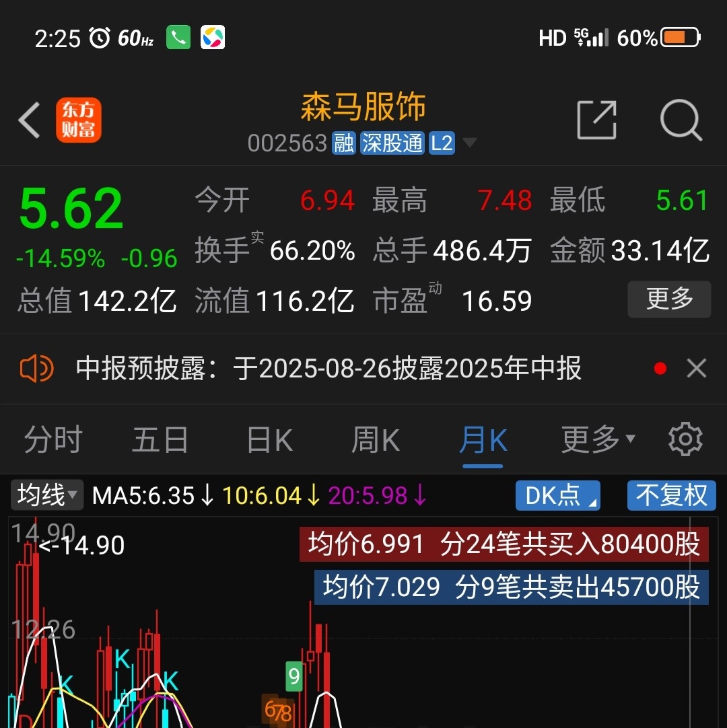Tap the red notification dot

coord(660,369)
